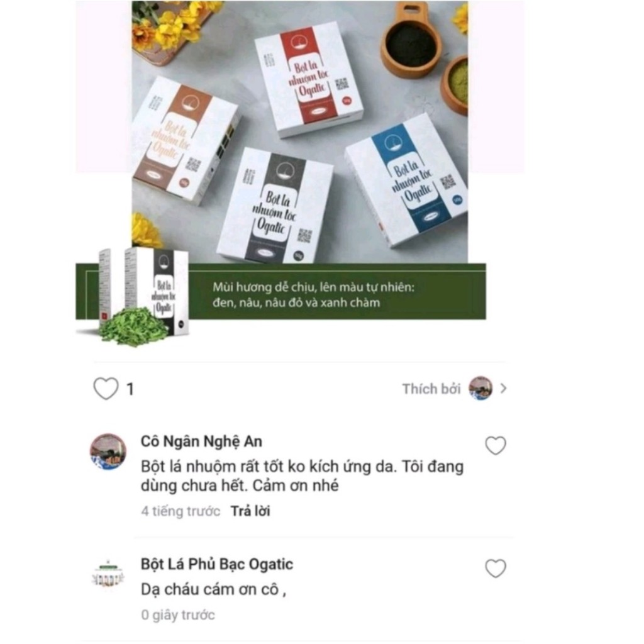The width and height of the screenshot is (644, 644).
Task: Open Cô Ngân Nghệ An's profile name
Action: coord(201,441)
